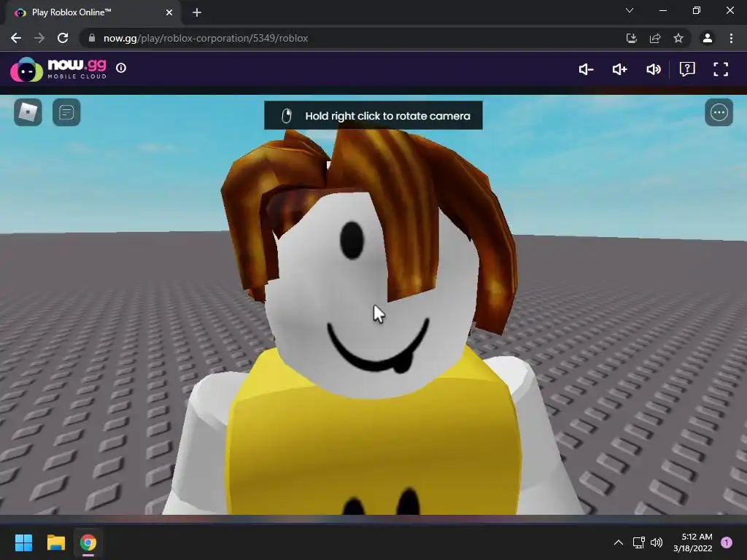Screen dimensions: 747x560
Task: Open a new browser tab
Action: 197,13
